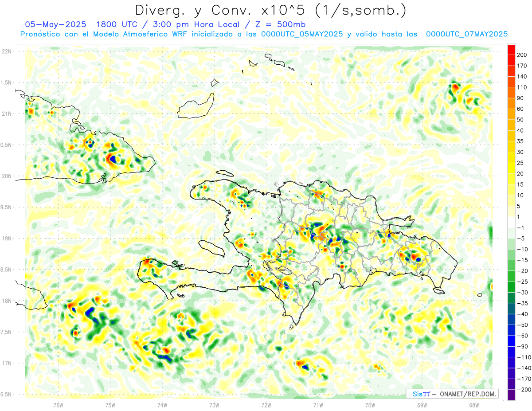Click the white swatch between 1 and -1
532x411 pixels.
click(511, 222)
